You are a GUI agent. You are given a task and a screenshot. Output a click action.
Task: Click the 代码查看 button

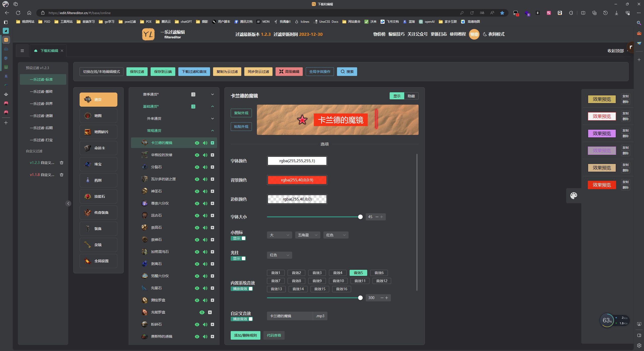pos(274,335)
